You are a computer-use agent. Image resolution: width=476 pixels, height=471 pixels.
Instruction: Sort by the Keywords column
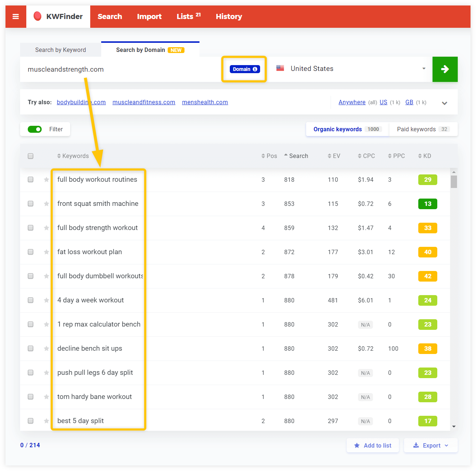[x=73, y=156]
